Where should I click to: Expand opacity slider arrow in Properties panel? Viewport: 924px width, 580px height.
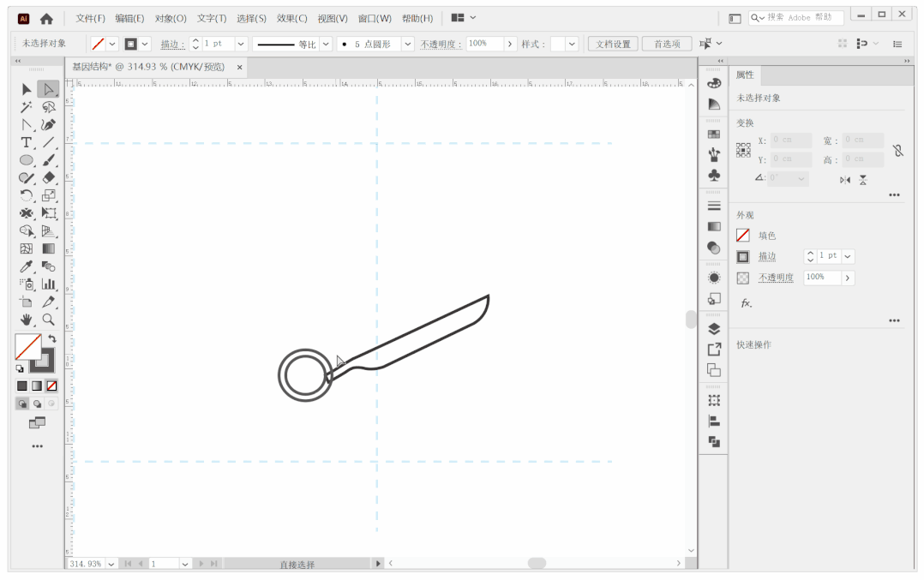pos(848,278)
